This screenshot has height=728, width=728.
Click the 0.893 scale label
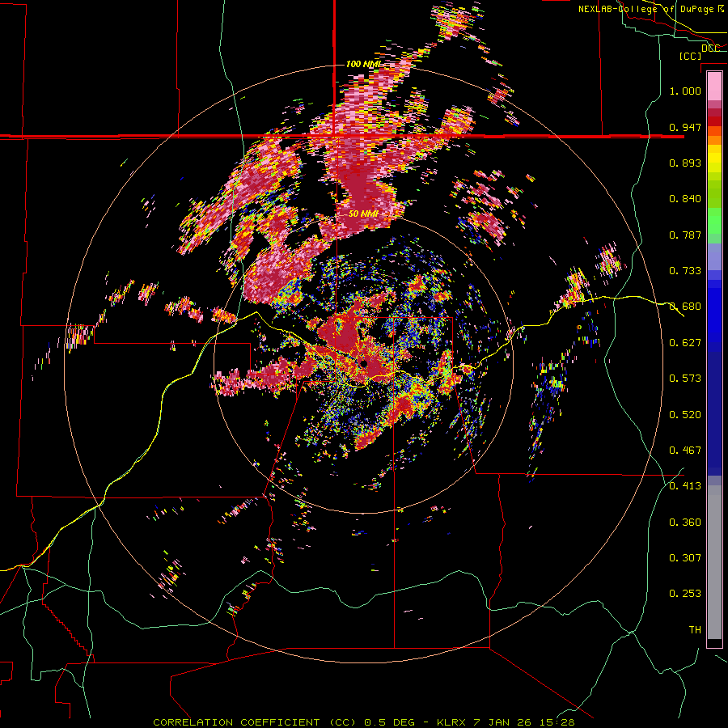pos(685,163)
